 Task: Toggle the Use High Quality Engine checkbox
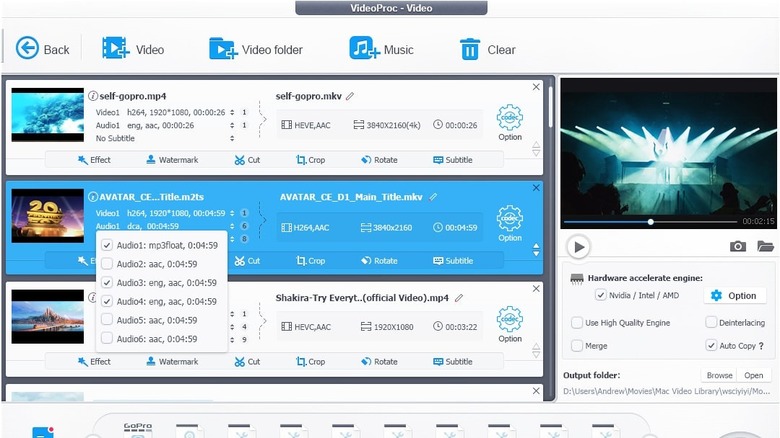coord(577,323)
